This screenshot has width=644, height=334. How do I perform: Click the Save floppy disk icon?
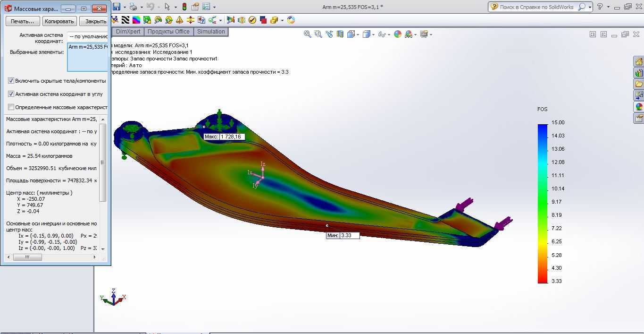click(x=117, y=7)
